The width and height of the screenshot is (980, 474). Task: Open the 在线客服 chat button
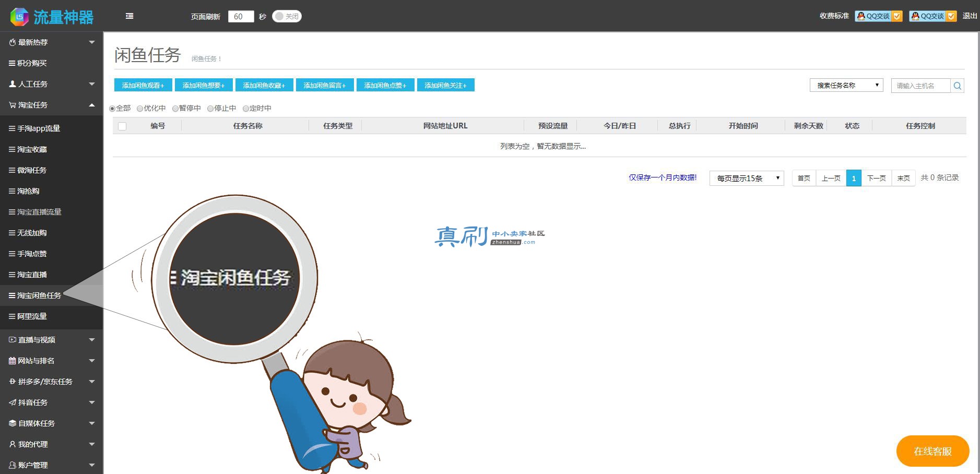(932, 451)
